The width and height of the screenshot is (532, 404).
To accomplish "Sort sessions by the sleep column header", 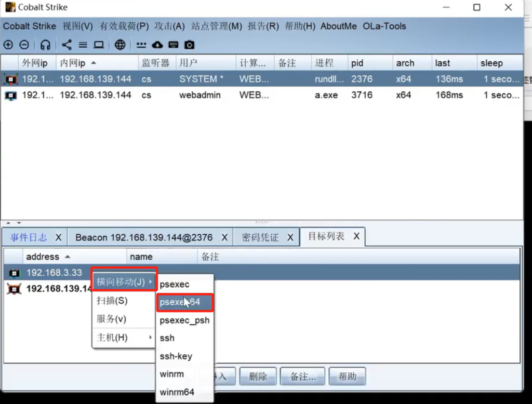I will (500, 63).
